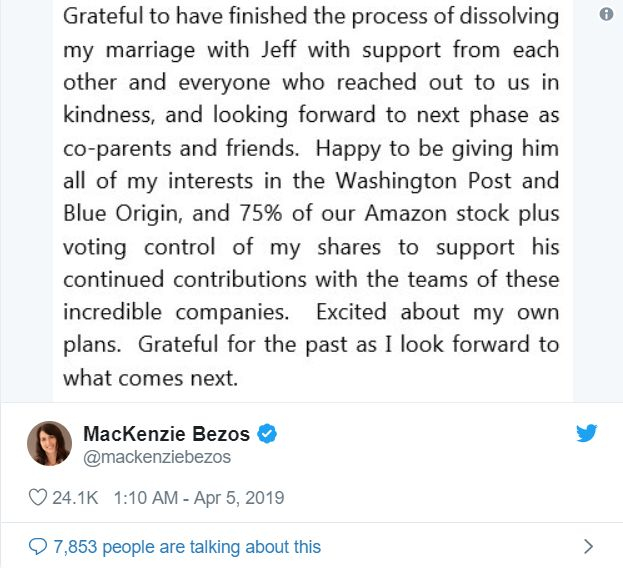The width and height of the screenshot is (623, 568).
Task: Click the 24.1K likes count
Action: (77, 497)
